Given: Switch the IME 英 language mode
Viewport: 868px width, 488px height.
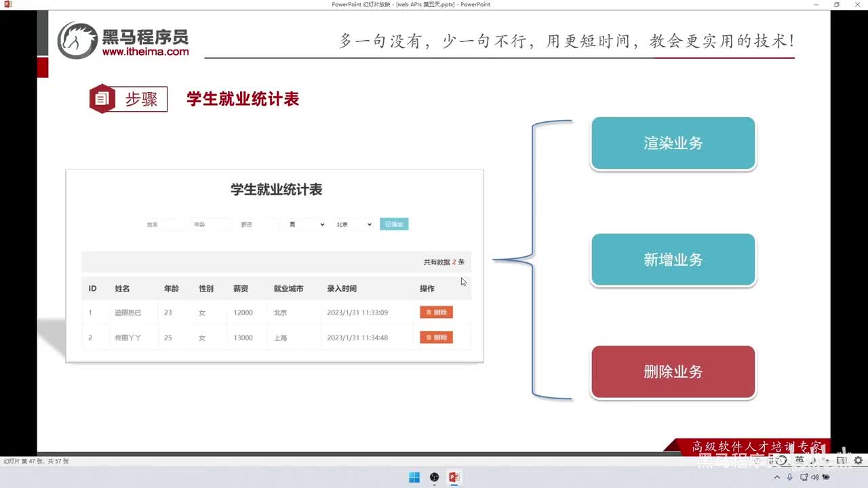Looking at the screenshot, I should tap(800, 461).
